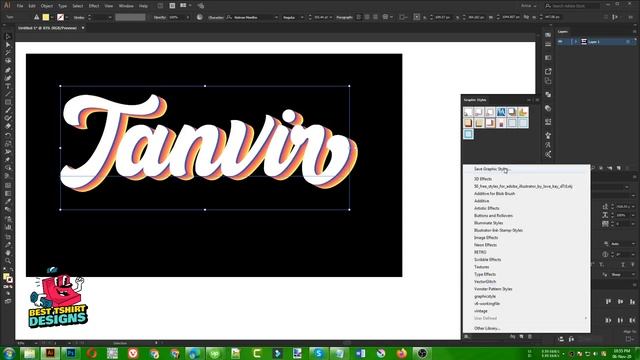Screen dimensions: 640x360
Task: Open the Appearance panel icon in dock
Action: (x=548, y=108)
